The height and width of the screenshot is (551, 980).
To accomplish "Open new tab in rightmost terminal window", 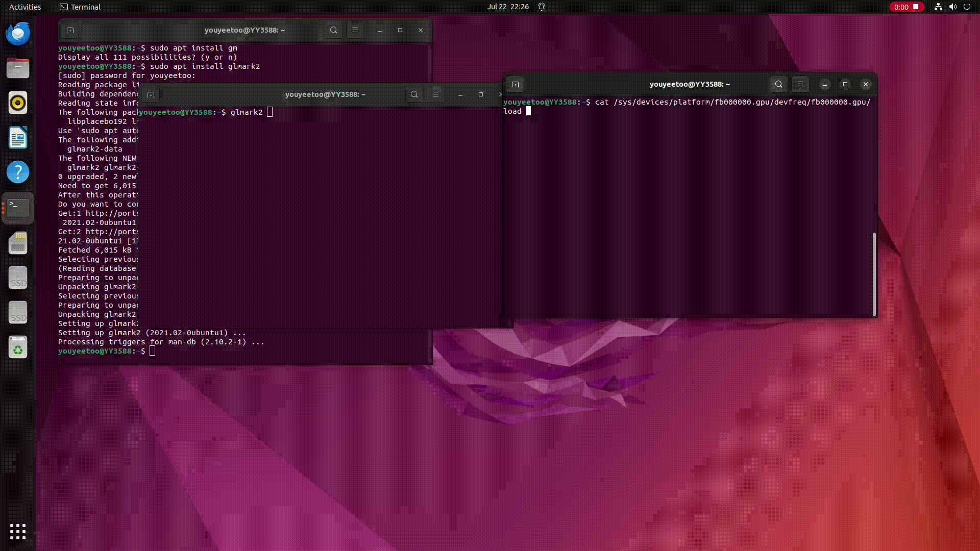I will 515,85.
